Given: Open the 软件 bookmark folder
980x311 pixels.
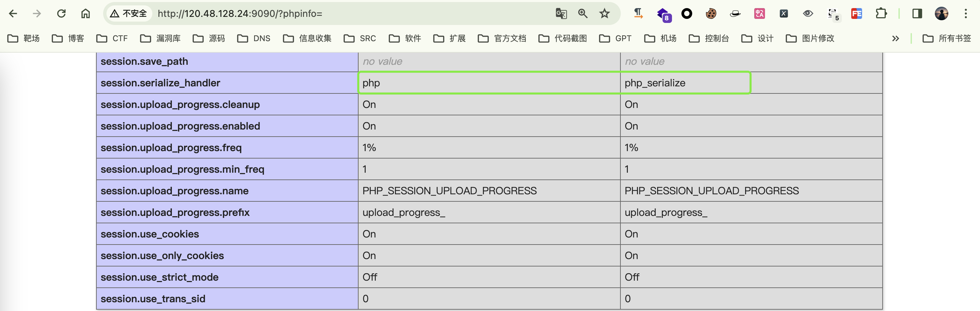Looking at the screenshot, I should click(x=405, y=38).
